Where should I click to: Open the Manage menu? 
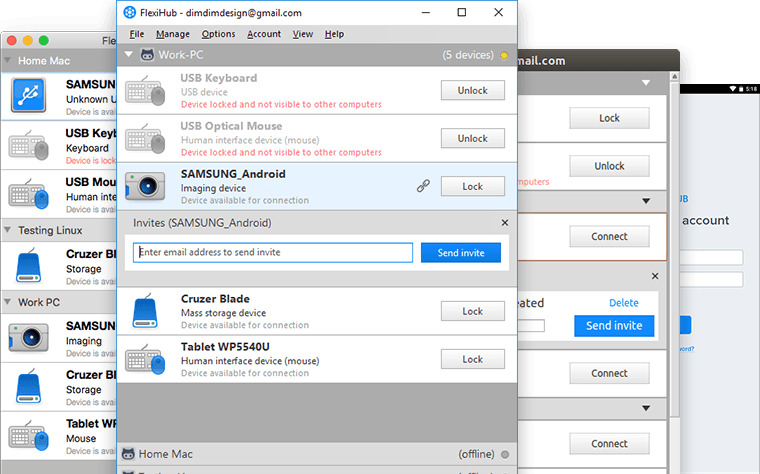pos(173,34)
